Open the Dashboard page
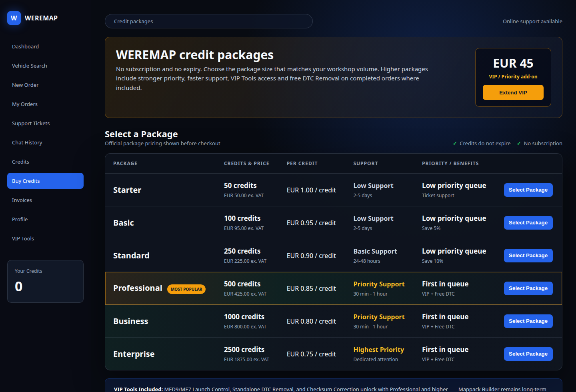This screenshot has height=392, width=576. [45, 46]
